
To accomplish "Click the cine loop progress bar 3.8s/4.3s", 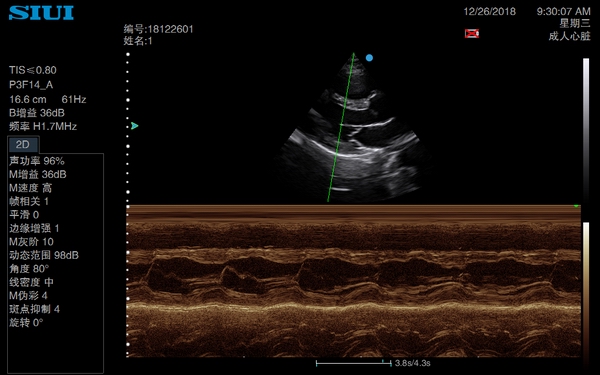I will [x=373, y=363].
